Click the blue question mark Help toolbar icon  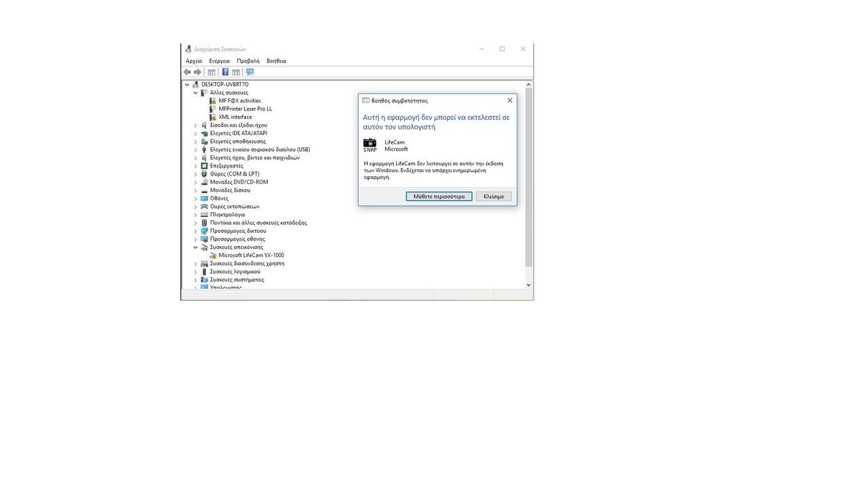pos(225,72)
